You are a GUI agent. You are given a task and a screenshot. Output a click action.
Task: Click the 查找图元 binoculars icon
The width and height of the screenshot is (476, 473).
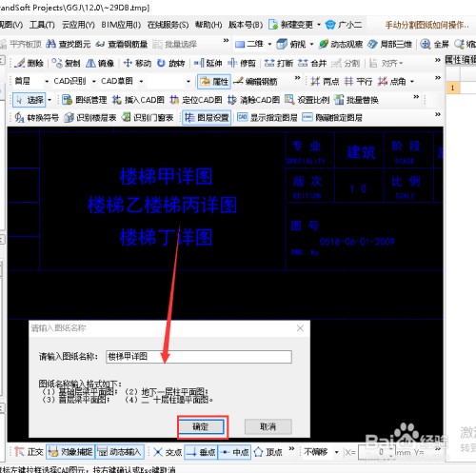pyautogui.click(x=50, y=44)
